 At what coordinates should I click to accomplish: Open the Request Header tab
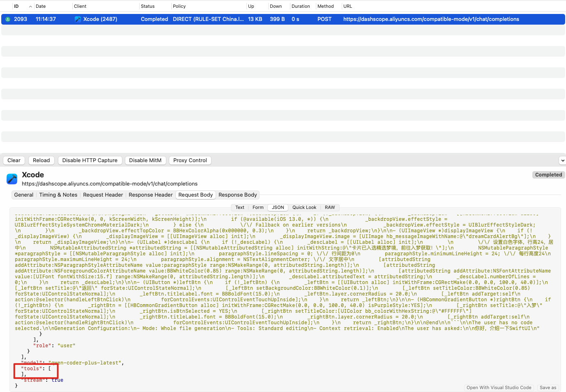pyautogui.click(x=103, y=195)
